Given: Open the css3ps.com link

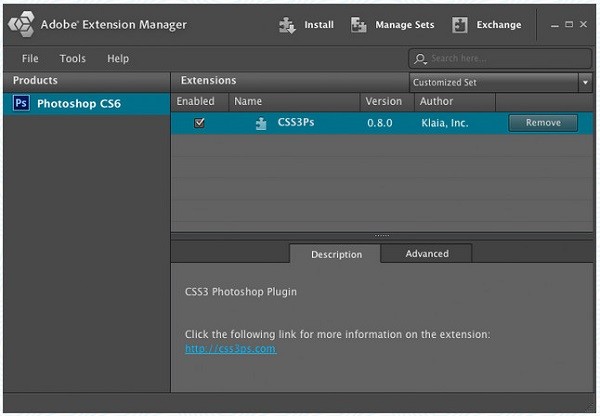Looking at the screenshot, I should pyautogui.click(x=230, y=349).
